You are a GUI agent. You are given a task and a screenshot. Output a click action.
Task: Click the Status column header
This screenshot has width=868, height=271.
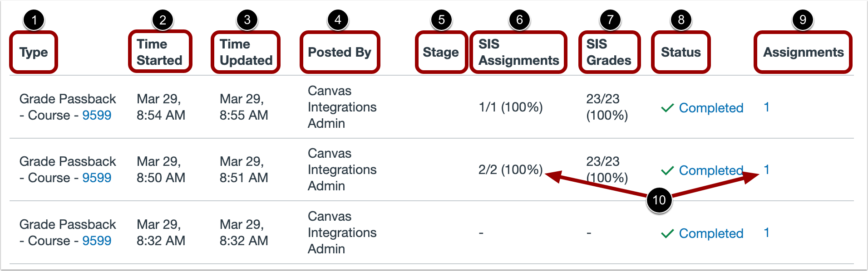681,52
